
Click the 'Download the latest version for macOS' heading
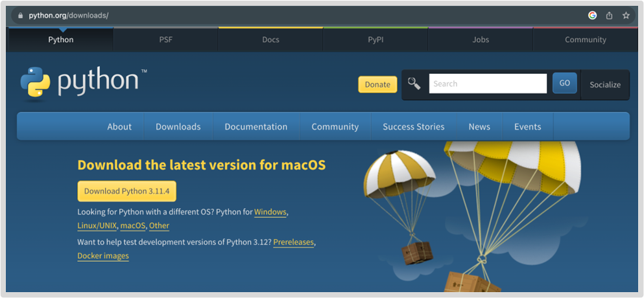point(201,165)
